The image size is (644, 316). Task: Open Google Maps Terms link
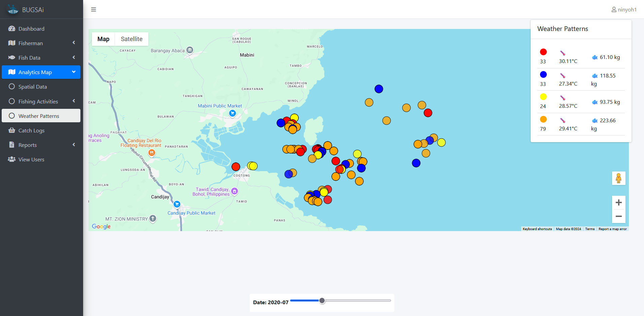[589, 229]
